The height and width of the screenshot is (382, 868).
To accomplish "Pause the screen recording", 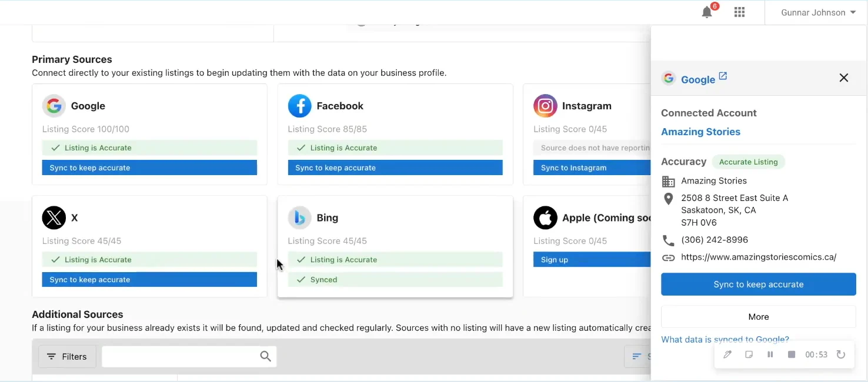I will (x=770, y=354).
